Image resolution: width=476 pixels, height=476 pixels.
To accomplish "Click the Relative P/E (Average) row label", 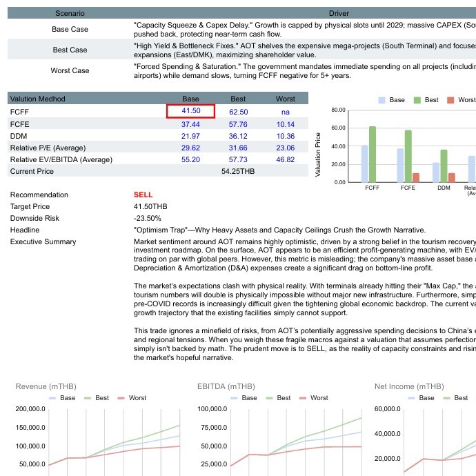I will point(48,148).
